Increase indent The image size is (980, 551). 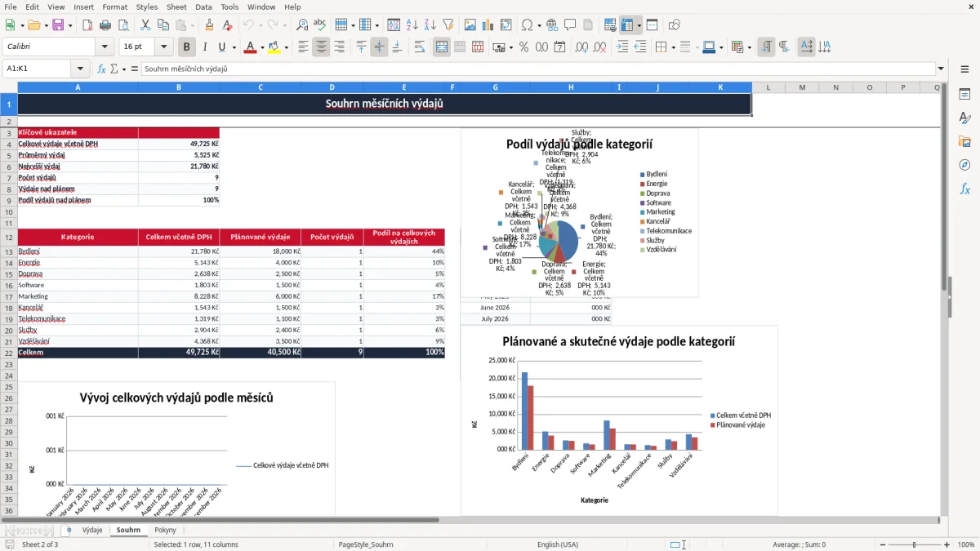[x=622, y=47]
